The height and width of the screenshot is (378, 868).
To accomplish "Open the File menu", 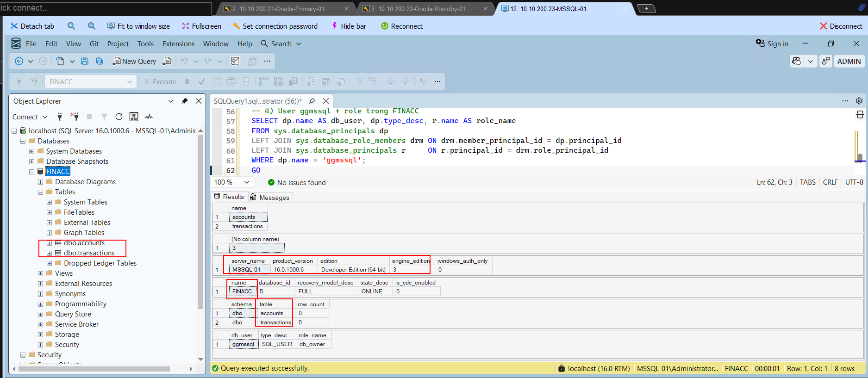I will point(31,43).
